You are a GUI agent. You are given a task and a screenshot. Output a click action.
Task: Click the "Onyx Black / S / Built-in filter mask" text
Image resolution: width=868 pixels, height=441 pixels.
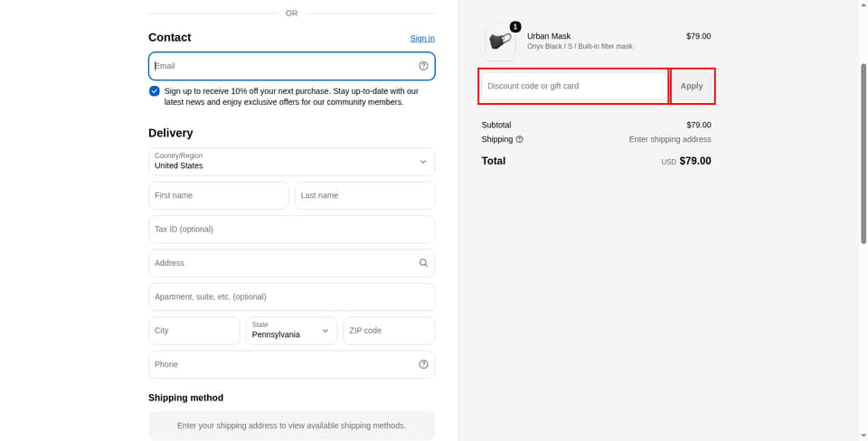coord(580,46)
